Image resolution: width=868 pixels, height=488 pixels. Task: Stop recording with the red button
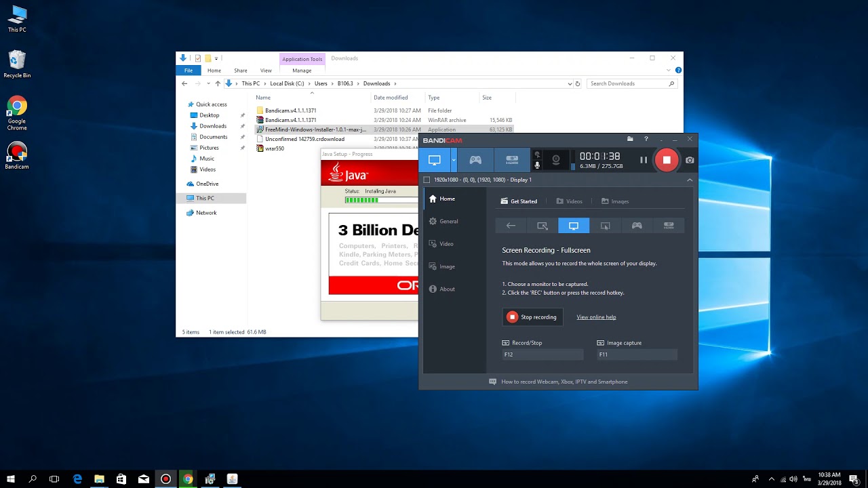[667, 160]
